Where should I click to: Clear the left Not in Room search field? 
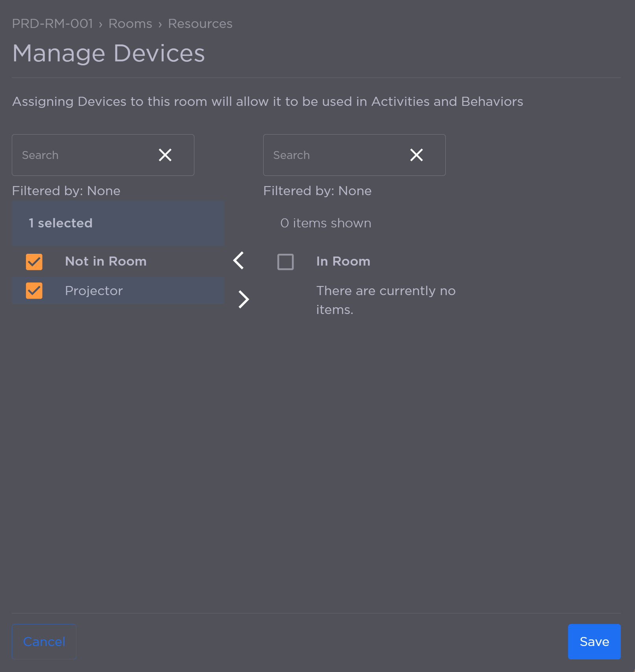(x=165, y=155)
